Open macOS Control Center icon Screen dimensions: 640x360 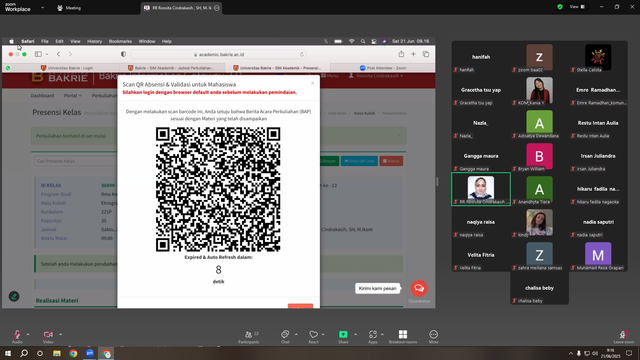tap(374, 41)
